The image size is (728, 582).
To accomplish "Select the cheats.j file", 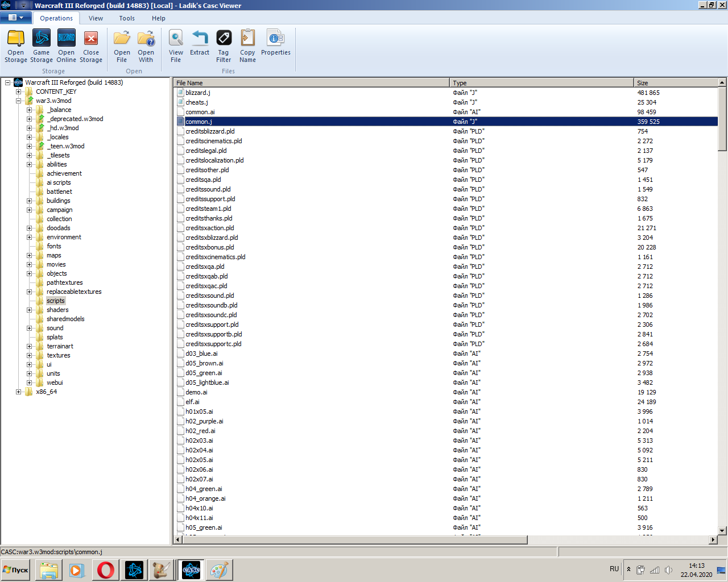I will tap(197, 102).
